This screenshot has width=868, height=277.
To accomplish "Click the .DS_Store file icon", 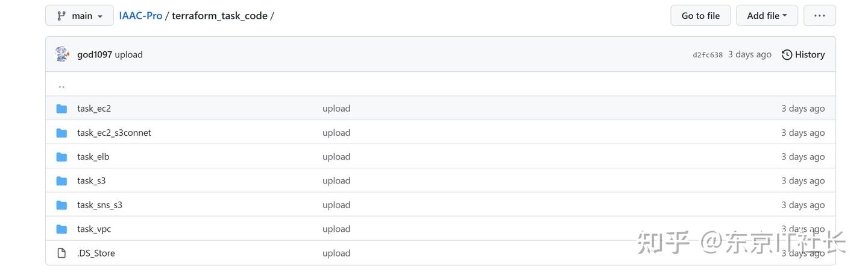I will (x=61, y=253).
